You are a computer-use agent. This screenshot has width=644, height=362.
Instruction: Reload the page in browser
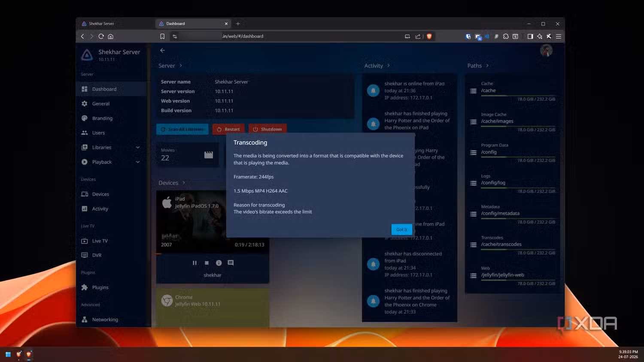(x=101, y=36)
